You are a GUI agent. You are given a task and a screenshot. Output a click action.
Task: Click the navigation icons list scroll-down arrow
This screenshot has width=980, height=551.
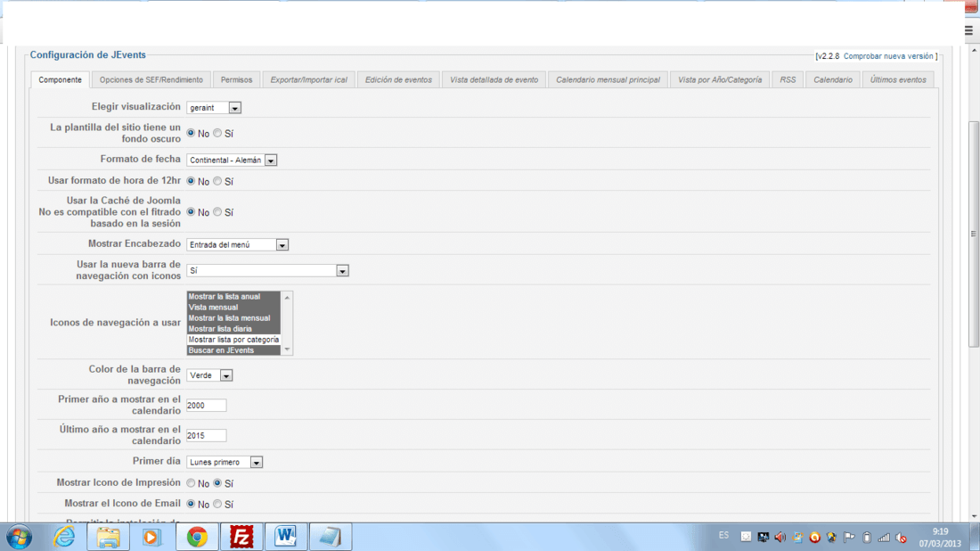(x=287, y=350)
